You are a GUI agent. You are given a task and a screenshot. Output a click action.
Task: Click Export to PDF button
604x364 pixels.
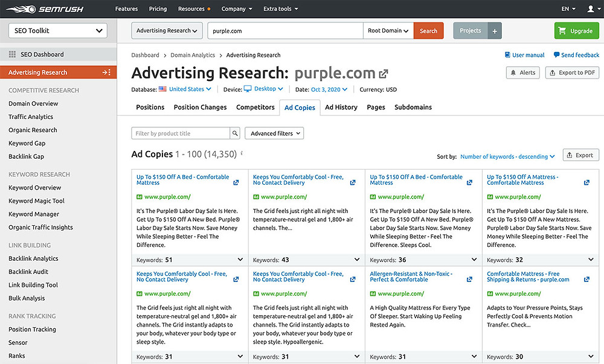point(572,72)
